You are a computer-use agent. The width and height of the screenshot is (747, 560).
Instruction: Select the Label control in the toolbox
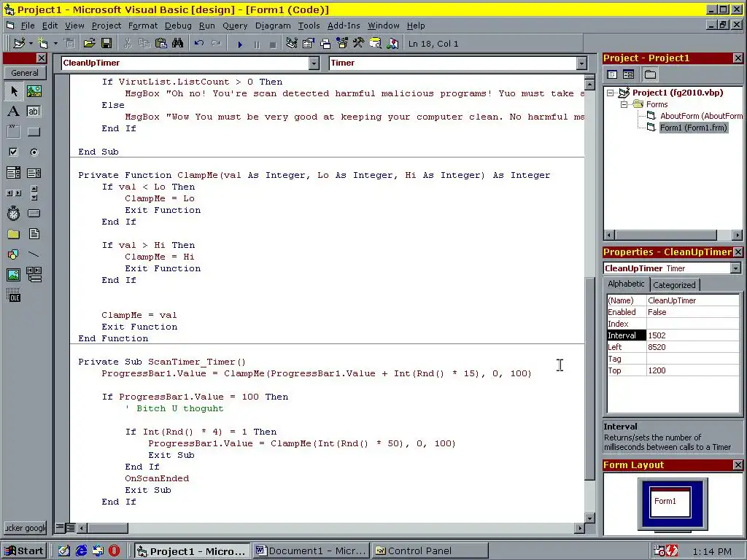(x=14, y=112)
